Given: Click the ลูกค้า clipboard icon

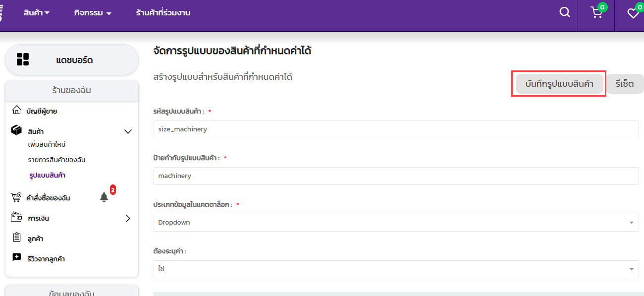Looking at the screenshot, I should tap(16, 238).
